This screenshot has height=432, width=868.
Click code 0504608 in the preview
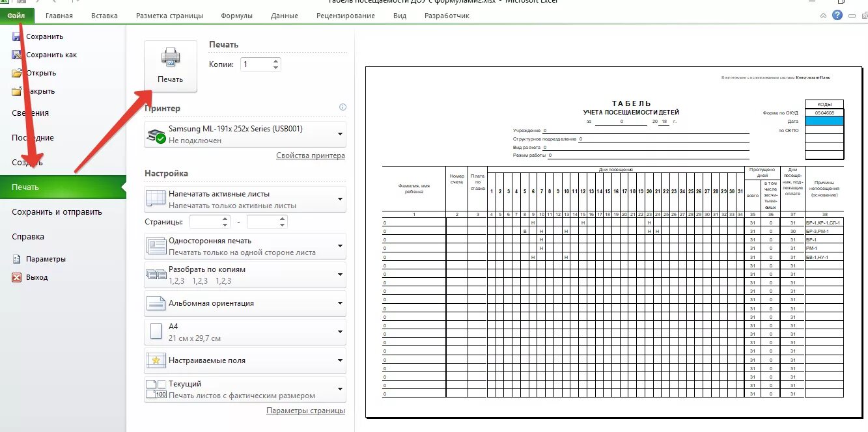click(824, 113)
